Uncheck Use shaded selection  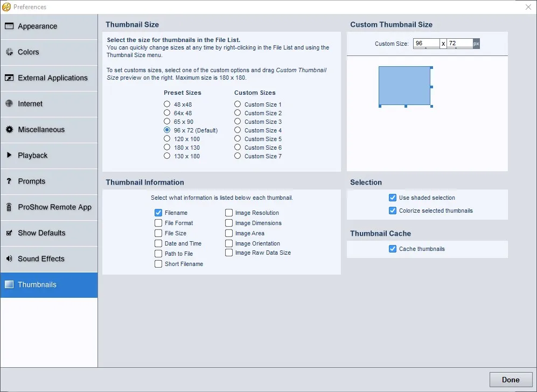point(393,198)
